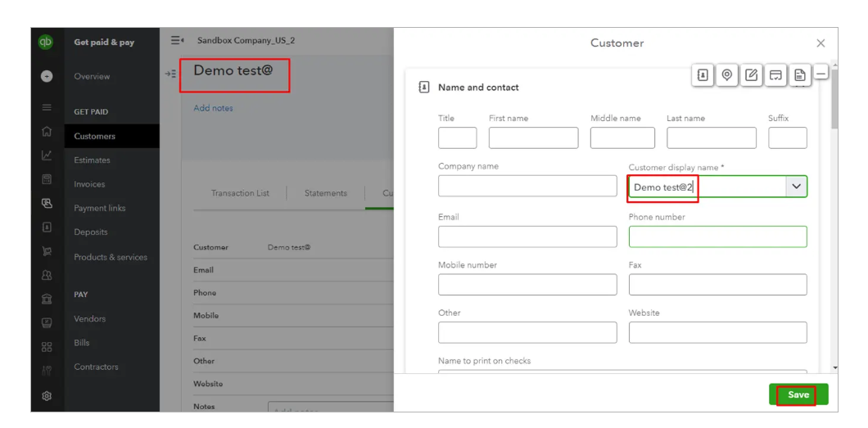The width and height of the screenshot is (868, 428).
Task: Click the notes edit shortcut icon
Action: coord(752,75)
